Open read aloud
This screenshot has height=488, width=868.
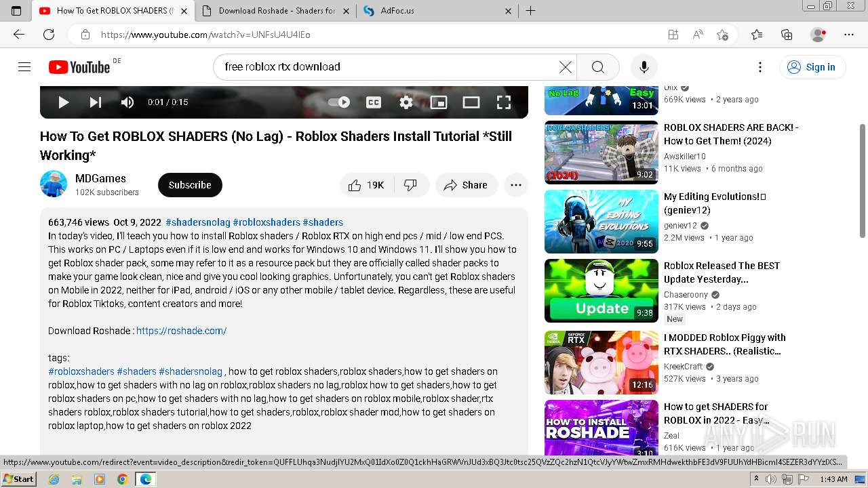point(698,35)
